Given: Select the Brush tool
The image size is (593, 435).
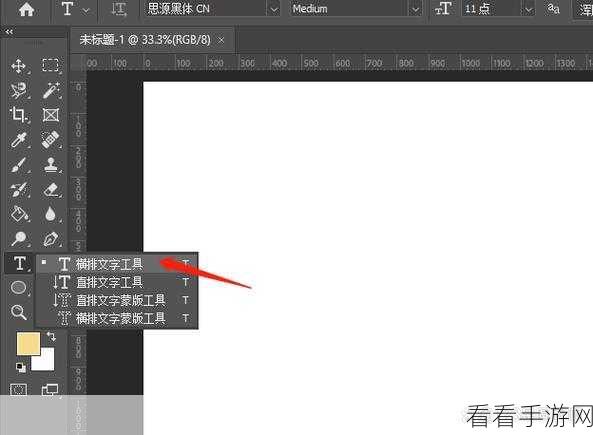Looking at the screenshot, I should (x=19, y=165).
